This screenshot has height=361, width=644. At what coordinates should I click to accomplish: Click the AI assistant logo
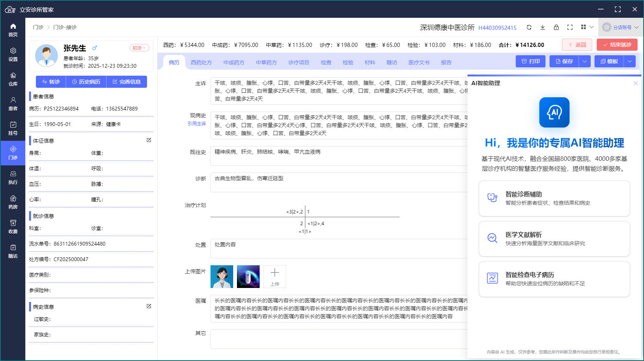tap(554, 112)
